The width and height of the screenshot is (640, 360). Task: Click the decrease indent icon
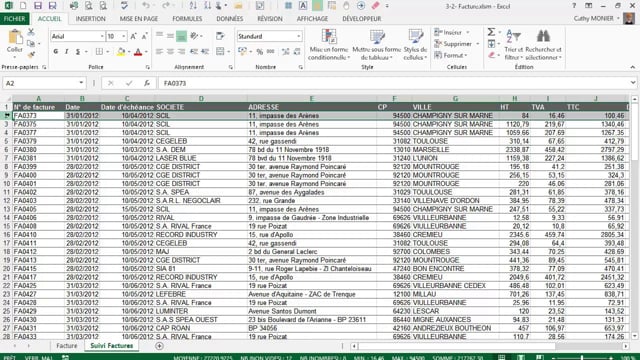[194, 52]
